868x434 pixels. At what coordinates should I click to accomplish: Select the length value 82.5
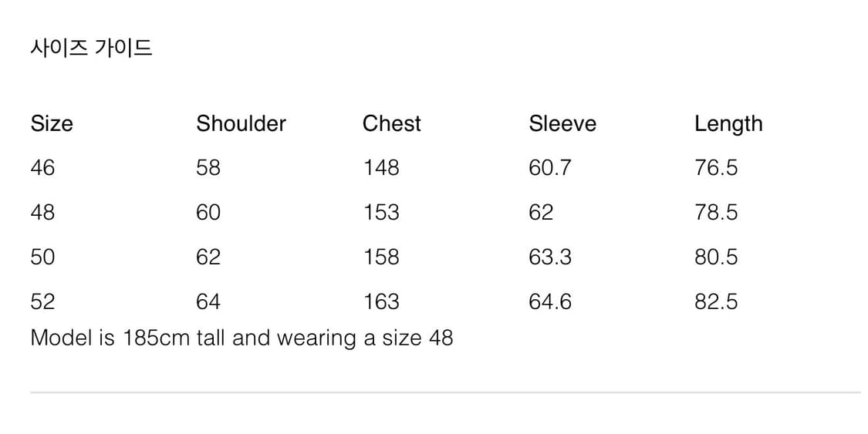(716, 301)
